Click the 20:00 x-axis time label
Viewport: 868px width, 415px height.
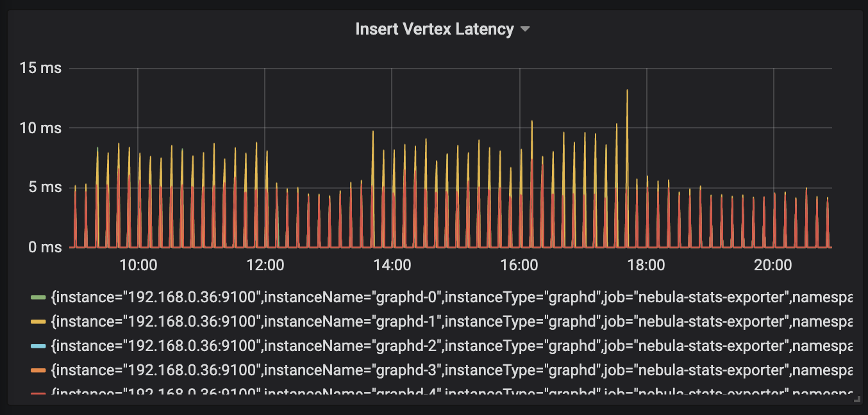(x=773, y=264)
